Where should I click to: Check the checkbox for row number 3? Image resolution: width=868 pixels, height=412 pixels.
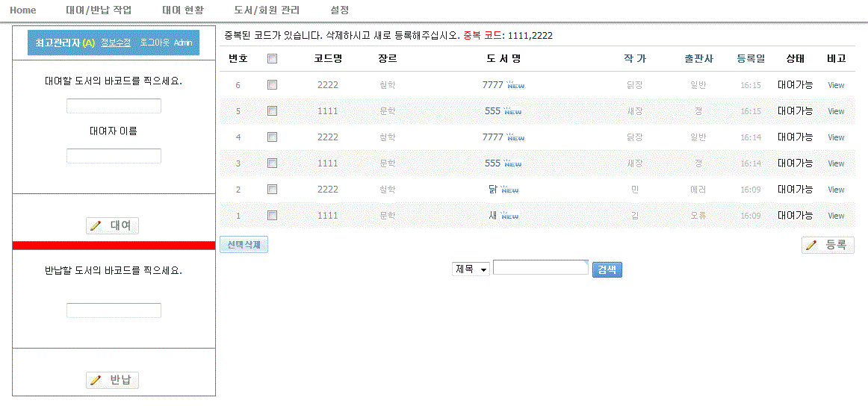click(x=272, y=163)
